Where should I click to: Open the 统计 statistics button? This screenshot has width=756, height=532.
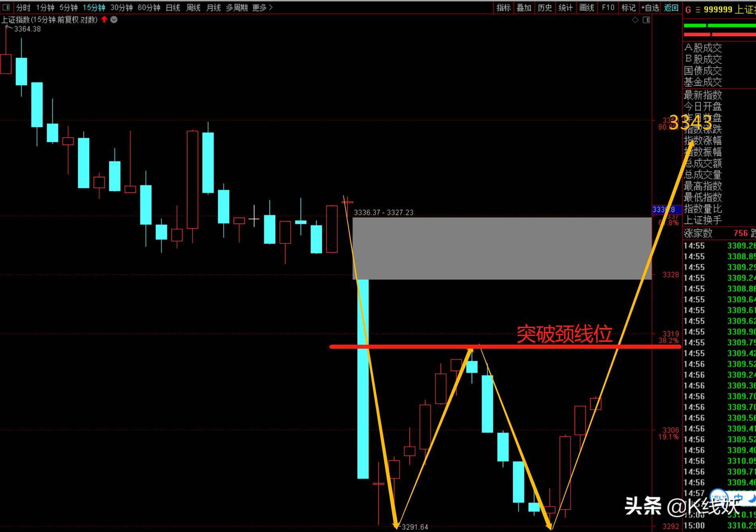click(x=566, y=8)
